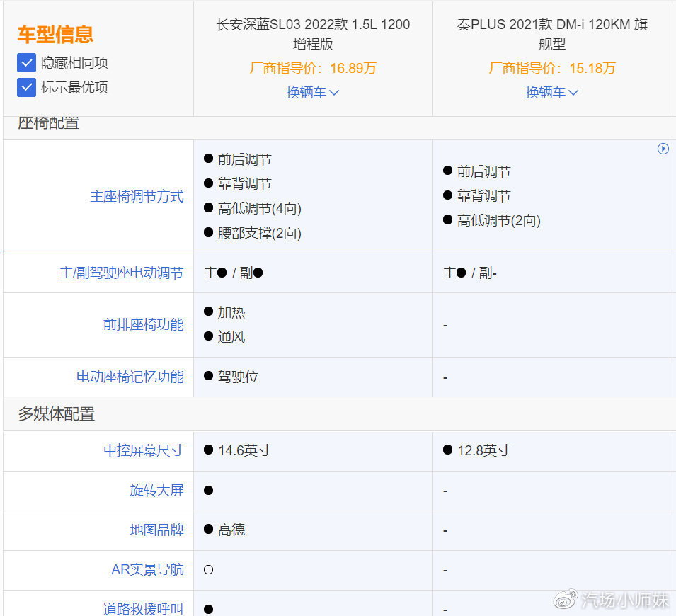Select the 秦PLUS 2021款 DM-i model title
This screenshot has width=676, height=616.
[552, 34]
